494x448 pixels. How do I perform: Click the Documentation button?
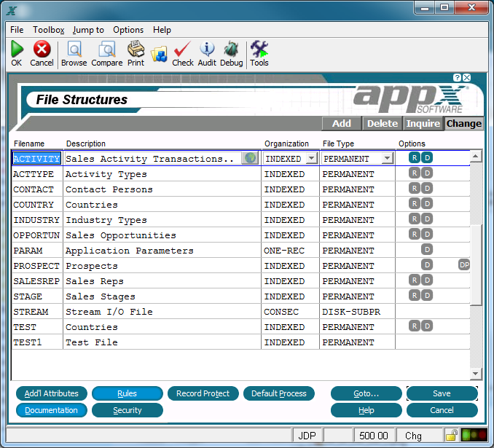pyautogui.click(x=51, y=410)
